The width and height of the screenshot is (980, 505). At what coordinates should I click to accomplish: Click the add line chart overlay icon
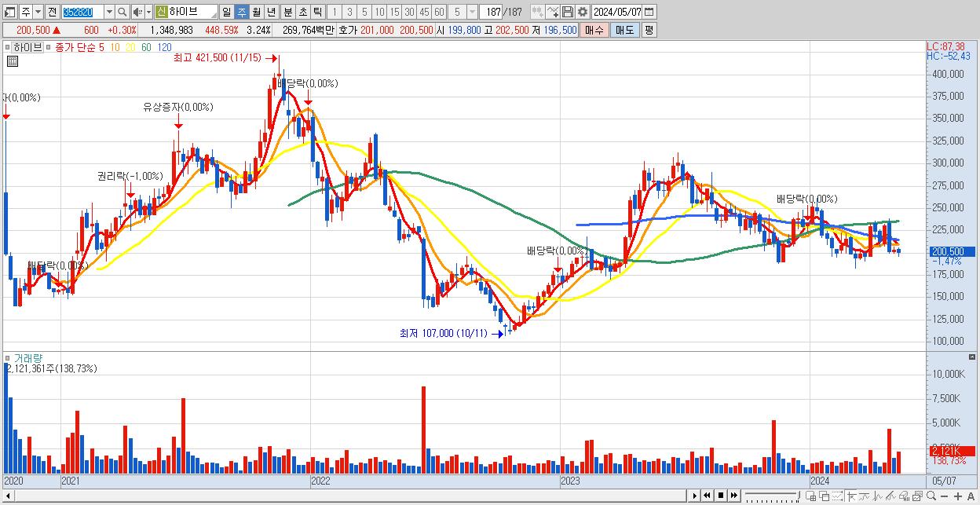553,12
